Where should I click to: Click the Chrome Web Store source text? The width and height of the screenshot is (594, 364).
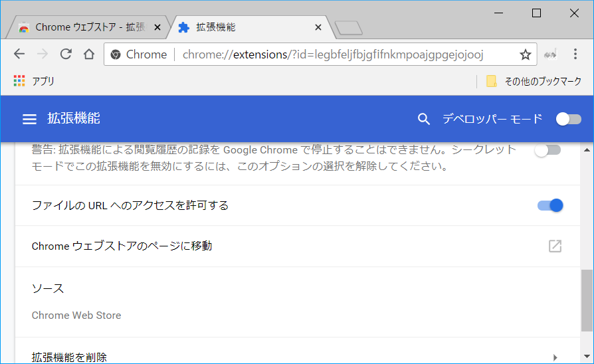[76, 316]
